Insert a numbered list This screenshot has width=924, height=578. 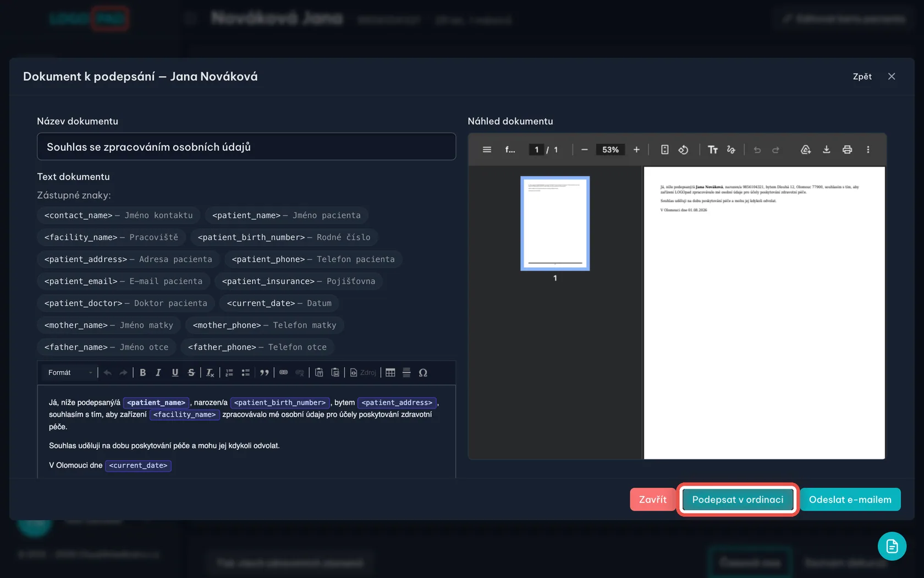(x=229, y=373)
